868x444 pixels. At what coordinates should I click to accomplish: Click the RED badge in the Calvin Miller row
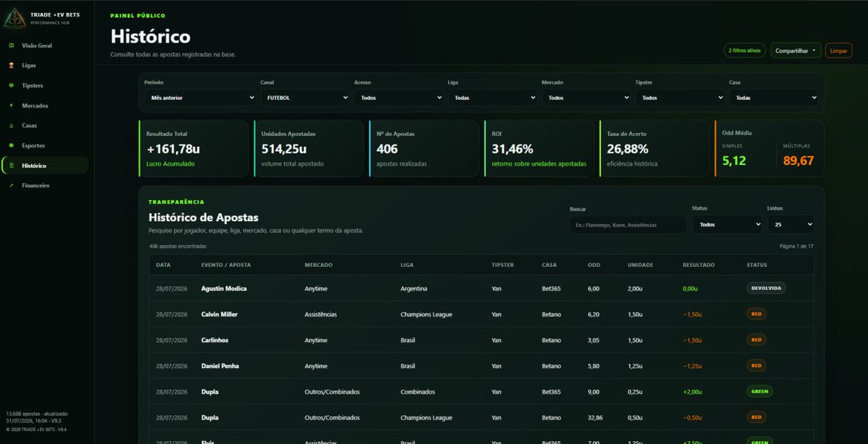(x=757, y=314)
